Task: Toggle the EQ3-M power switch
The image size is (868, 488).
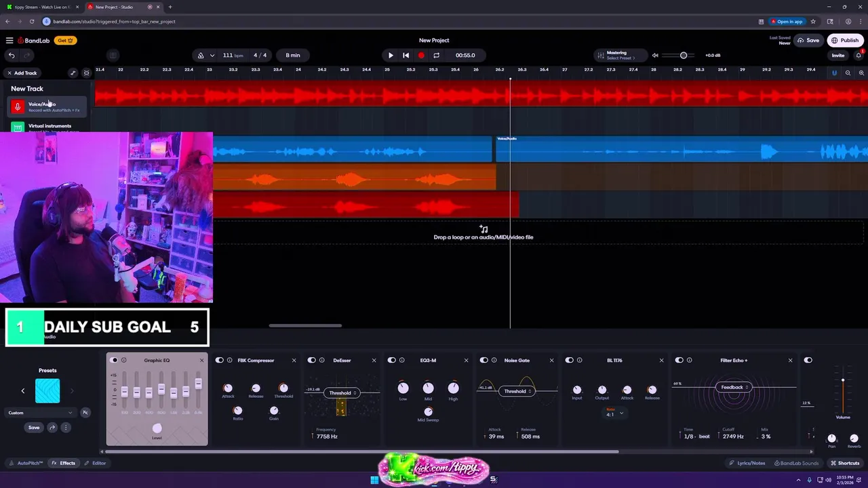Action: pyautogui.click(x=392, y=361)
